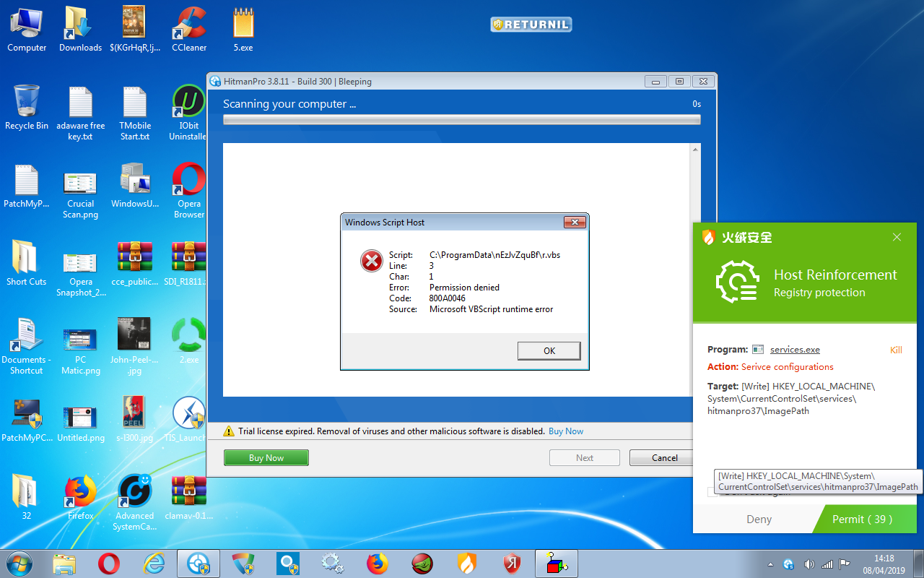This screenshot has height=578, width=924.
Task: Click the Returnil desktop widget
Action: [x=531, y=25]
